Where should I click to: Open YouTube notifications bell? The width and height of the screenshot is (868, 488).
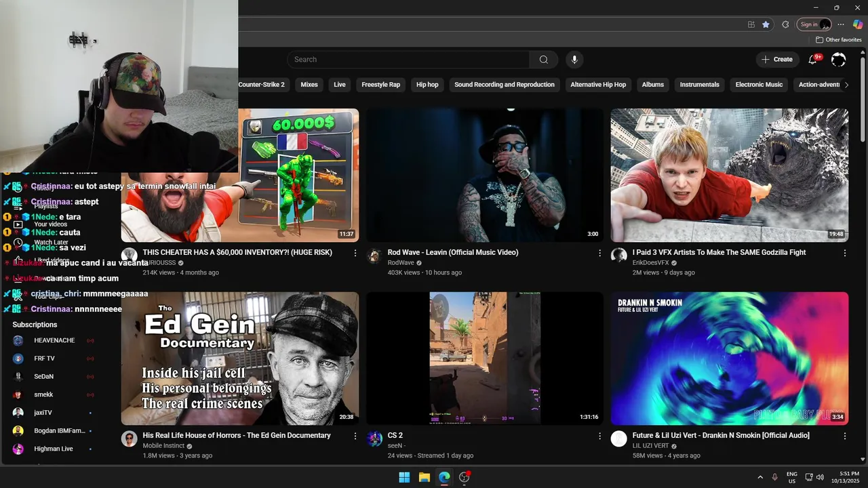coord(812,60)
